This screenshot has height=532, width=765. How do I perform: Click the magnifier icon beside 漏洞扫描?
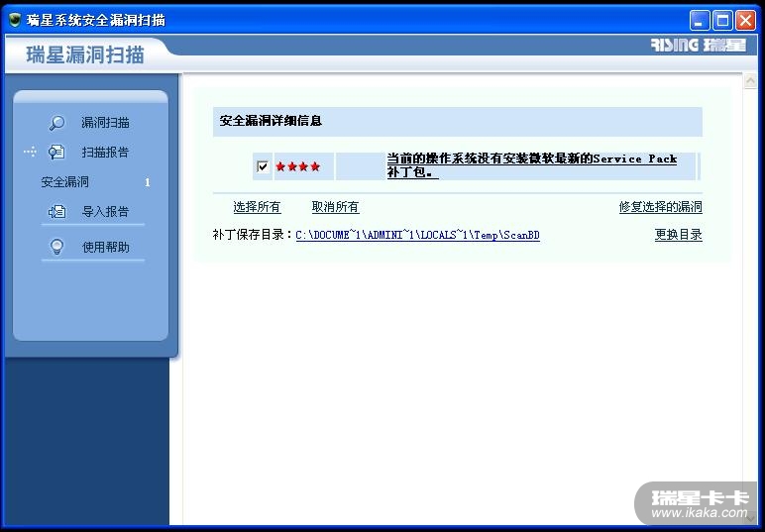[57, 123]
